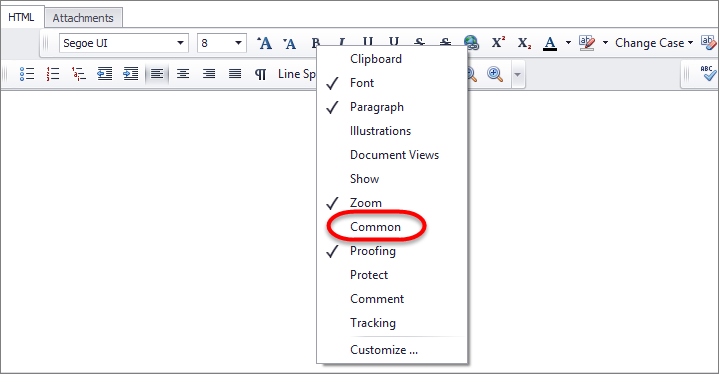Insert a multilevel list
This screenshot has height=374, width=719.
[78, 74]
